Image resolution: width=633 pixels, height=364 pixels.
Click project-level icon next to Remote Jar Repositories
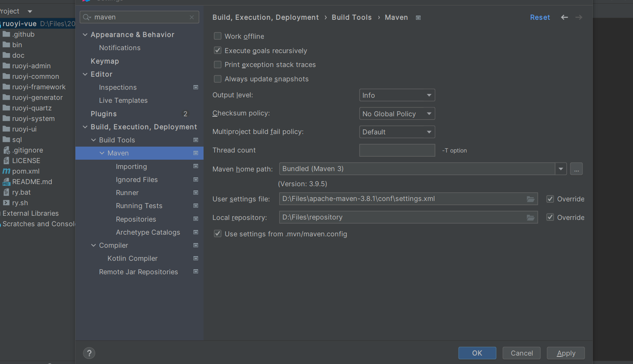coord(196,272)
